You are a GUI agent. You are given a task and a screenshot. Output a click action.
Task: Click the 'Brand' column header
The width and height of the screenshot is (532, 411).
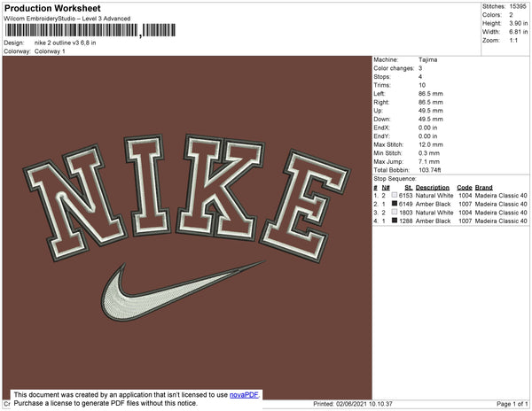click(483, 188)
